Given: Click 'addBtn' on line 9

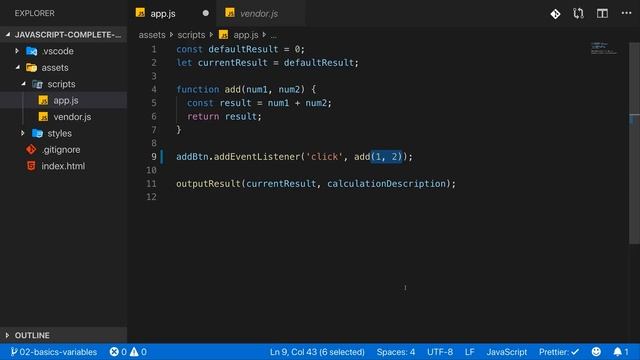Looking at the screenshot, I should [x=192, y=157].
